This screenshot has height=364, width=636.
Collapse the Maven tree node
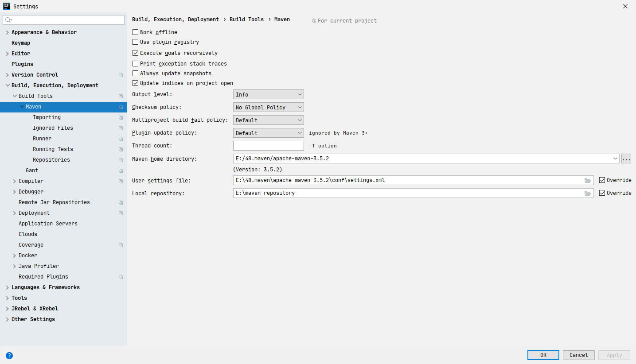point(22,107)
